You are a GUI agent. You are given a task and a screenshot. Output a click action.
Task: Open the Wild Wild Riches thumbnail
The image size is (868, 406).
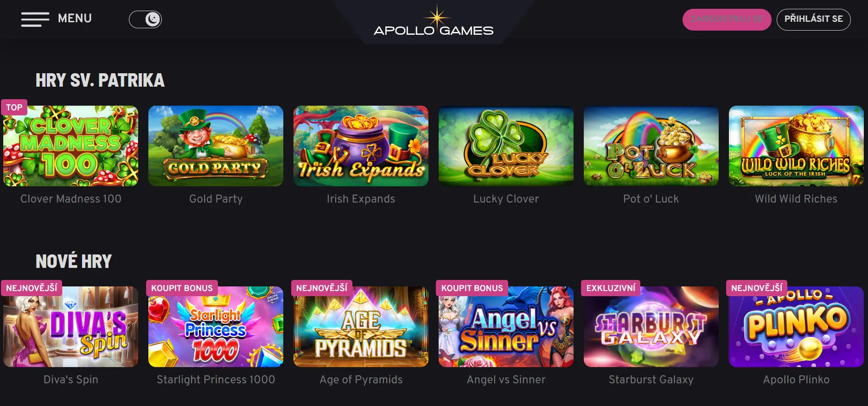[796, 146]
